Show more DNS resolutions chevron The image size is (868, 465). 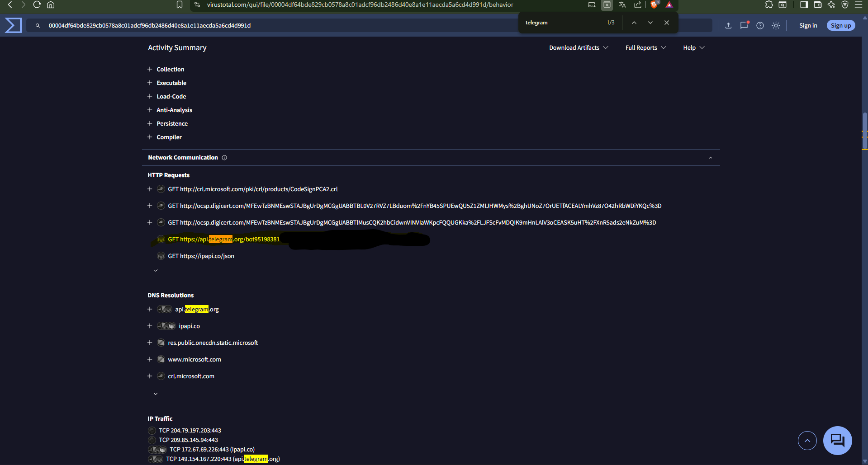(x=156, y=394)
